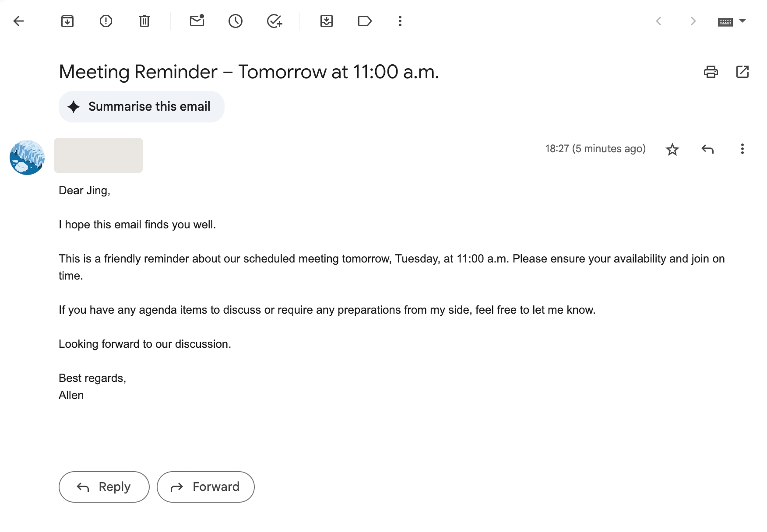Mark the email as unread
767x532 pixels.
(x=197, y=21)
